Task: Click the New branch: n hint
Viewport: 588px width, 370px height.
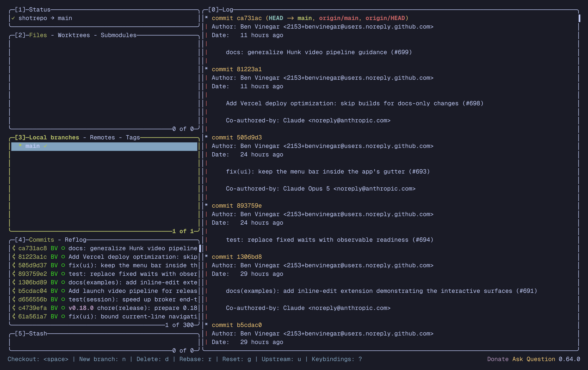Action: (102, 359)
